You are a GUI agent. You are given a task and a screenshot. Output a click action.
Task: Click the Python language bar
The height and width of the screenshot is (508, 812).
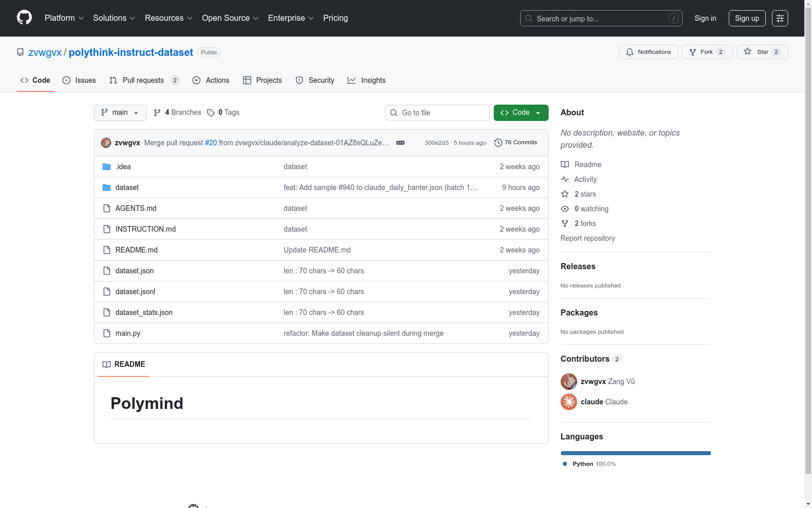(x=636, y=453)
